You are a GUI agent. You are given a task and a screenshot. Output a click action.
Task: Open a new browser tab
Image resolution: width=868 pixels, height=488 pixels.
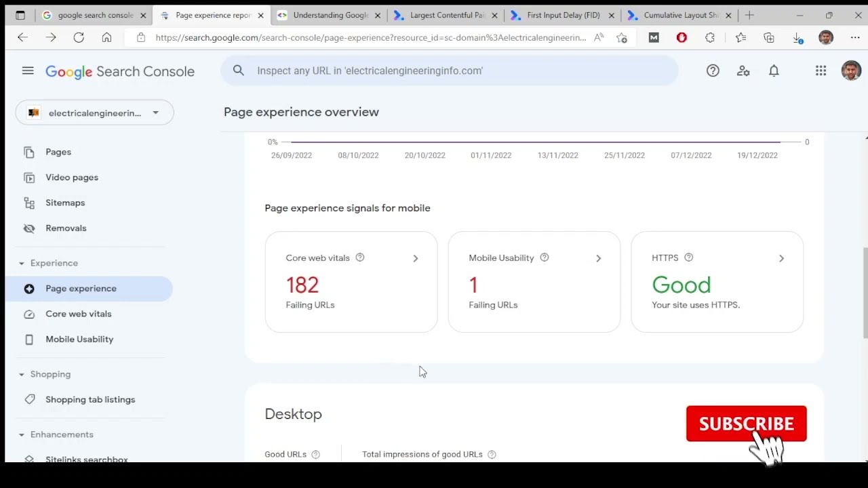point(749,15)
